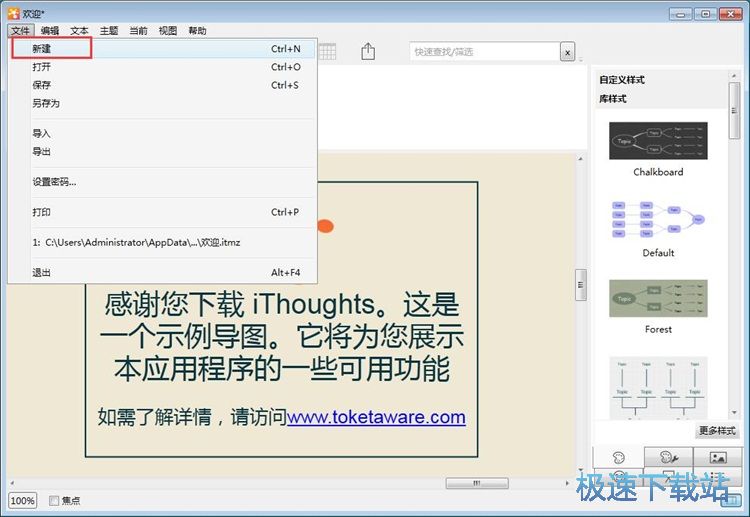Click the canvas vertical scrollbar thumb
The image size is (750, 517).
pyautogui.click(x=581, y=285)
